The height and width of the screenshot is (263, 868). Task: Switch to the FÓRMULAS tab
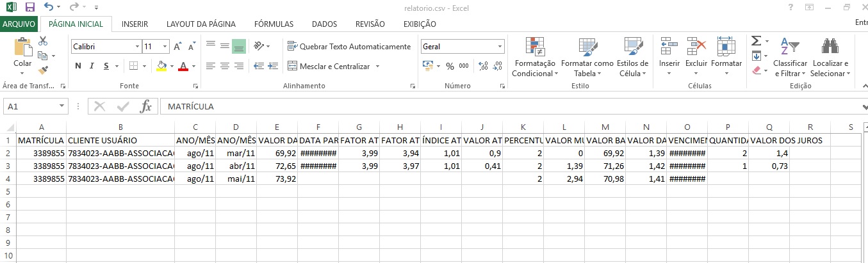pyautogui.click(x=274, y=24)
